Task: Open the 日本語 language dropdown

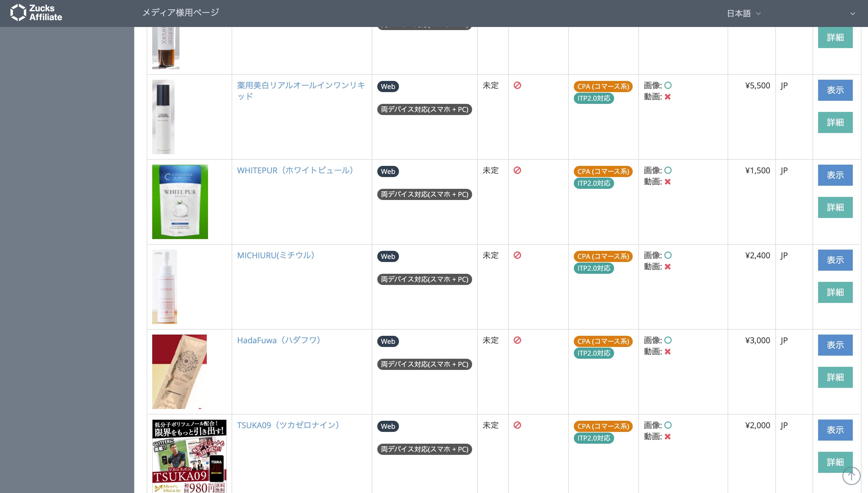Action: coord(744,14)
